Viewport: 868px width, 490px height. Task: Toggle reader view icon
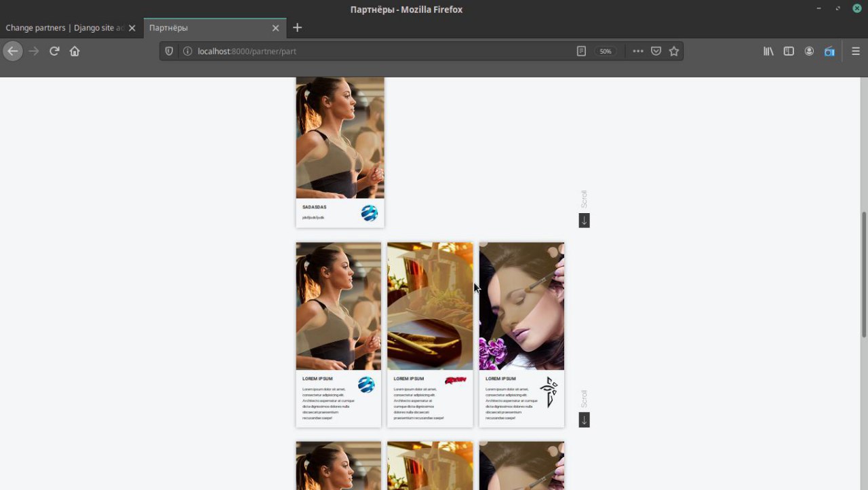pyautogui.click(x=581, y=51)
